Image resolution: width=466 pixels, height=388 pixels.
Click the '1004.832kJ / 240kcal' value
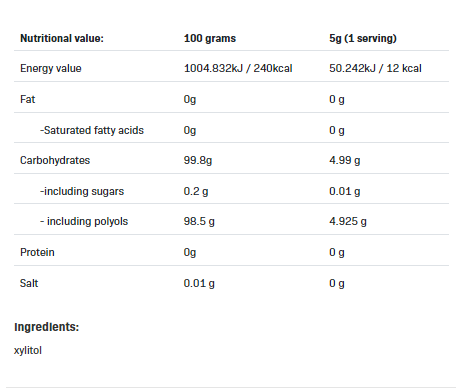pyautogui.click(x=238, y=68)
